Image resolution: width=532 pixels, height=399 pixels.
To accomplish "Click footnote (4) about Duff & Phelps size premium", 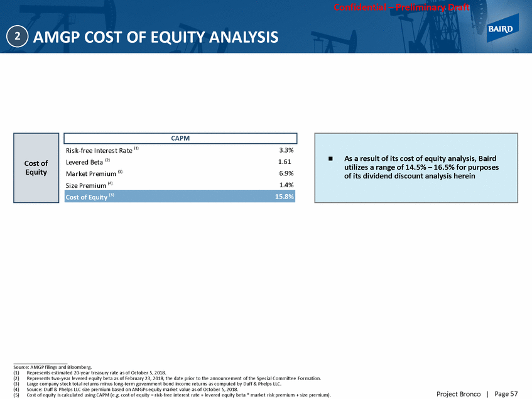I will (126, 389).
